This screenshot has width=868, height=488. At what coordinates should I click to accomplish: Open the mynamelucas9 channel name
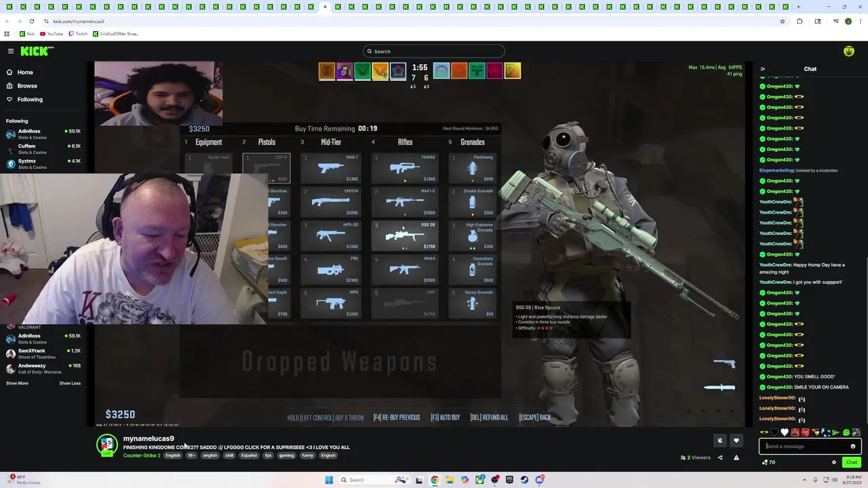[149, 439]
